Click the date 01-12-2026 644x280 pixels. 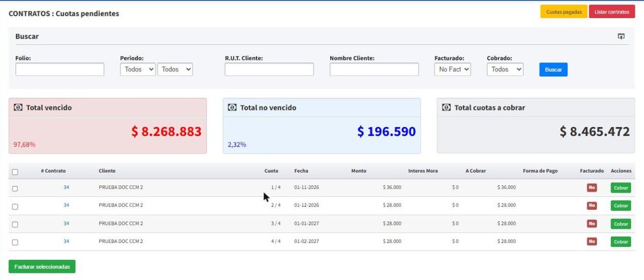pyautogui.click(x=306, y=205)
